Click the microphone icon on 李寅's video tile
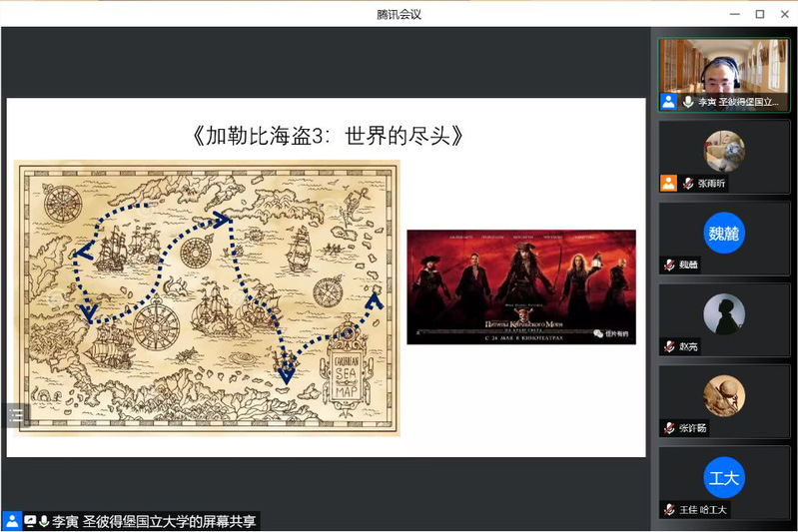Viewport: 798px width, 532px height. 688,102
